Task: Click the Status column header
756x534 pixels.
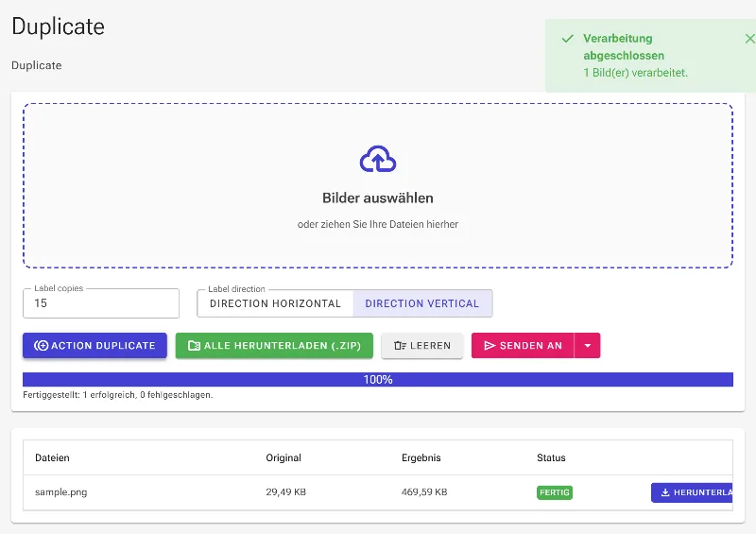Action: point(551,457)
